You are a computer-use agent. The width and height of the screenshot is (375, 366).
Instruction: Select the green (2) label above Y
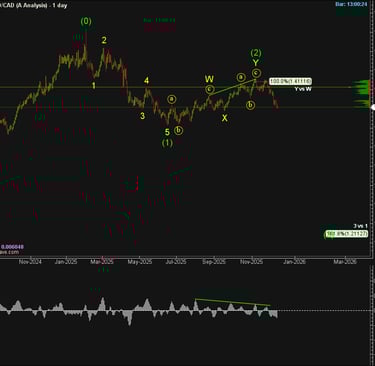click(x=256, y=53)
